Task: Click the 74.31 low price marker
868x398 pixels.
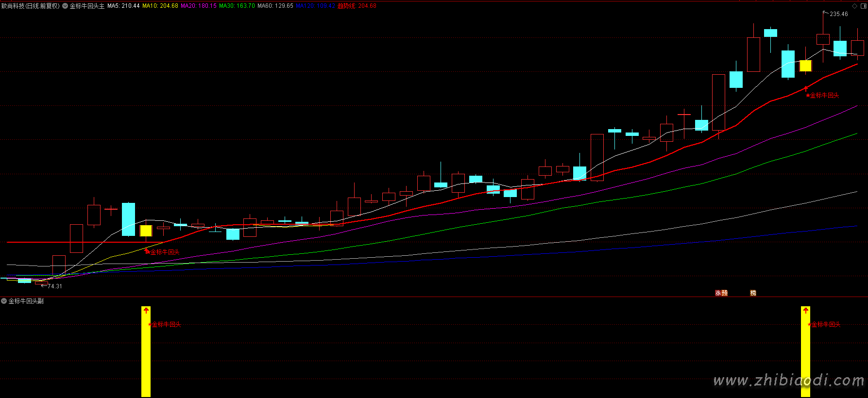Action: coord(54,286)
